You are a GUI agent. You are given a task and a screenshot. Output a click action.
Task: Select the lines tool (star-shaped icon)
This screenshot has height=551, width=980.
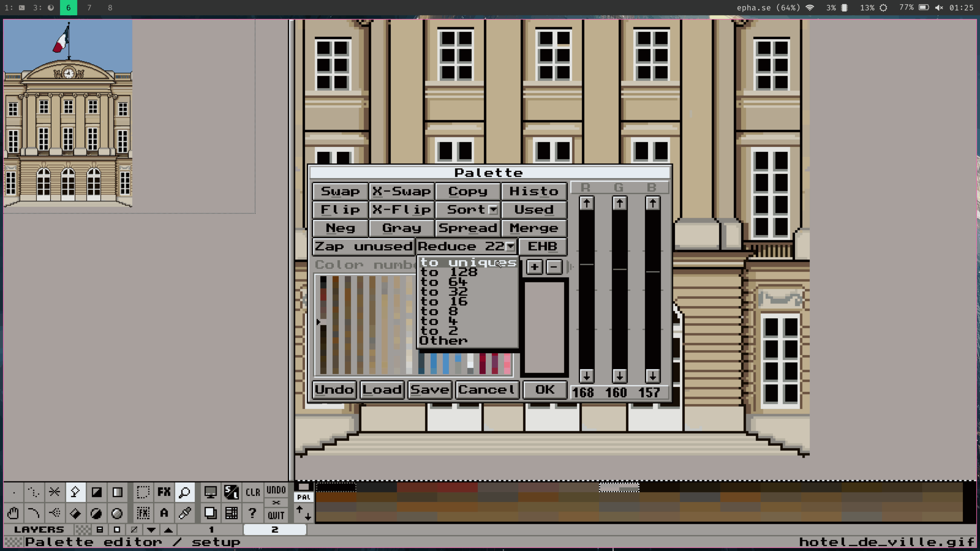(x=54, y=492)
